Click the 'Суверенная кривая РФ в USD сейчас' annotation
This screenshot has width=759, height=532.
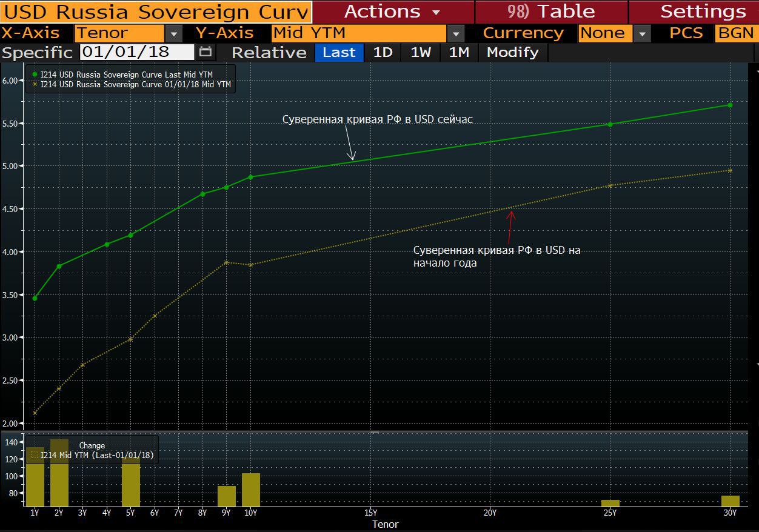pos(378,119)
